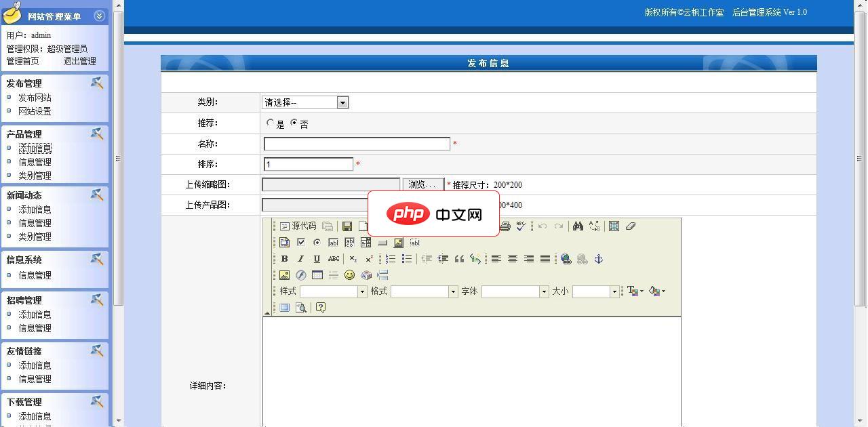The width and height of the screenshot is (868, 427).
Task: Collapse the 网站管理菜单 panel via chevron
Action: coord(99,14)
